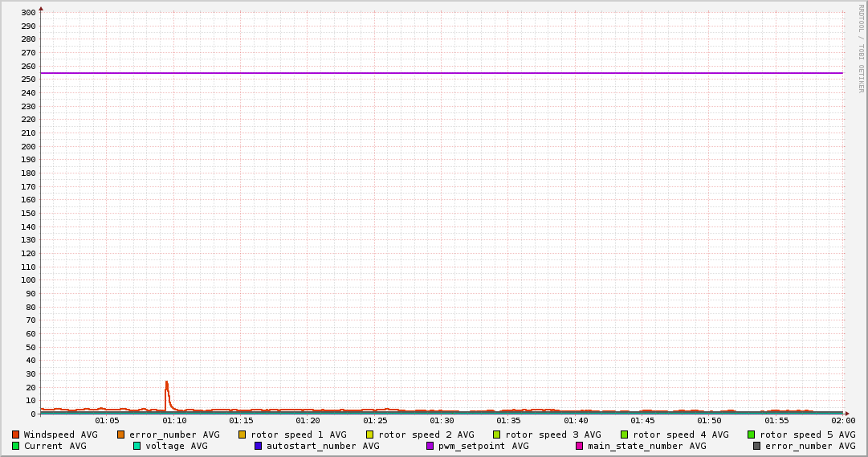The image size is (868, 457).
Task: Select the green rotor speed 5 AVG swatch
Action: tap(752, 435)
